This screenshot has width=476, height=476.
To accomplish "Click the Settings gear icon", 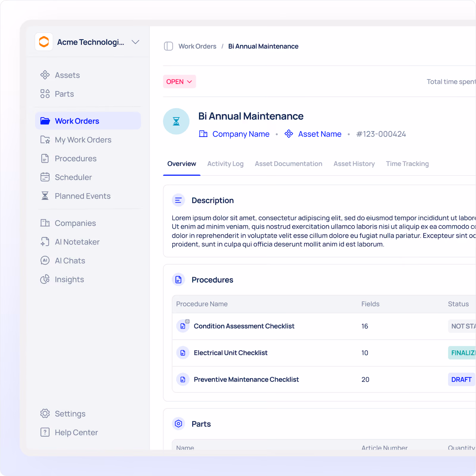I will [45, 413].
